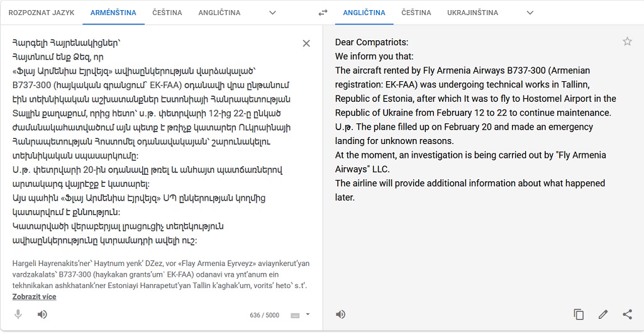Screen dimensions: 644x334
Task: Select Angličtina target language tab
Action: coord(364,13)
